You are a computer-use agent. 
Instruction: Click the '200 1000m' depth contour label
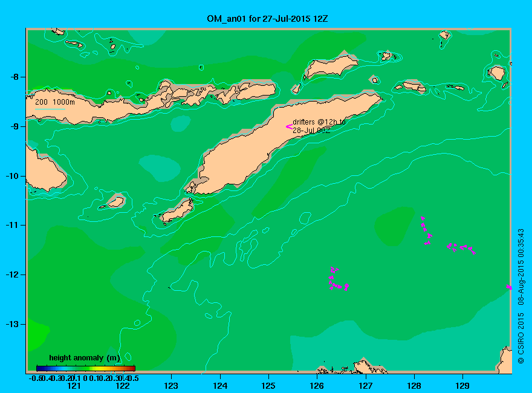pos(55,102)
